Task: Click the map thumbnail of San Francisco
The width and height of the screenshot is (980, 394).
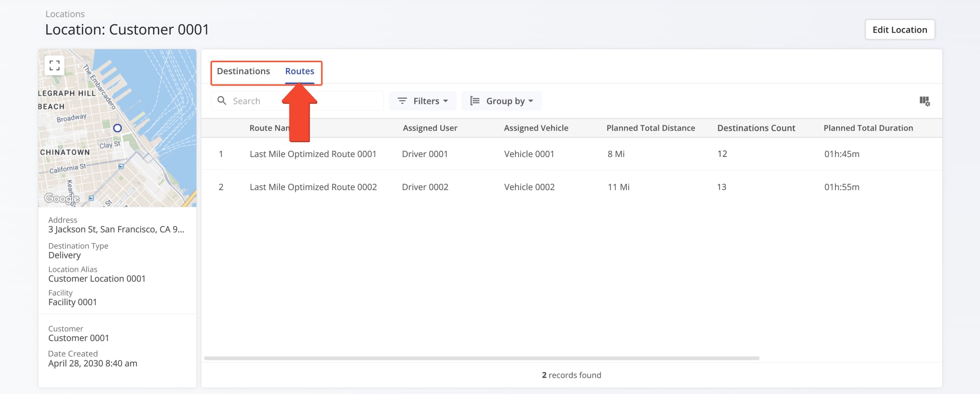Action: 117,128
